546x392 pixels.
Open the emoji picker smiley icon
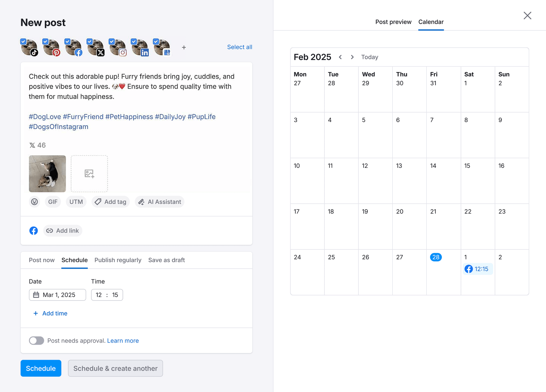coord(34,202)
